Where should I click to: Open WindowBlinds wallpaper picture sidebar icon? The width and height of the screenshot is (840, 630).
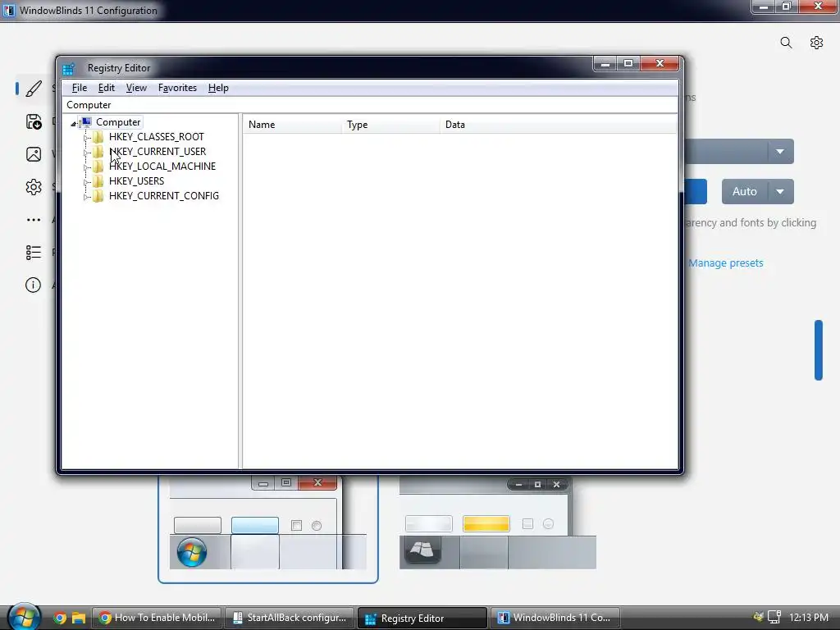coord(33,154)
